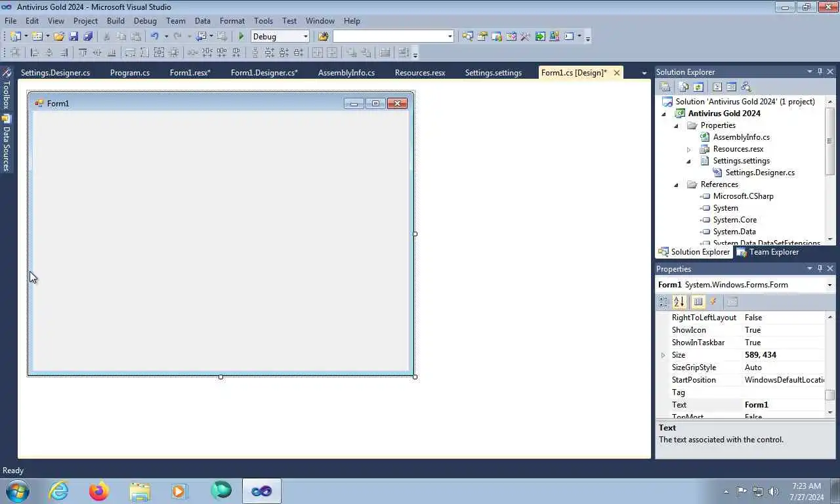This screenshot has width=840, height=504.
Task: Click the Add New Item toolbar icon
Action: [x=37, y=37]
